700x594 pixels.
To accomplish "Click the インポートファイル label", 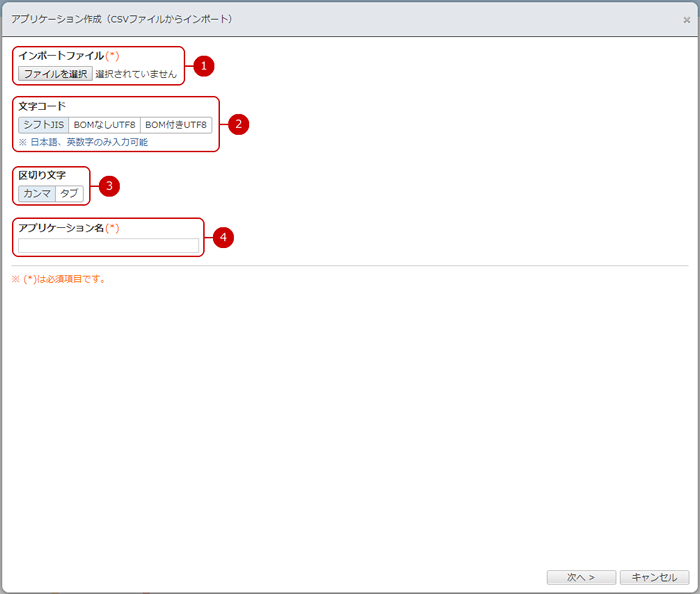I will click(x=61, y=56).
